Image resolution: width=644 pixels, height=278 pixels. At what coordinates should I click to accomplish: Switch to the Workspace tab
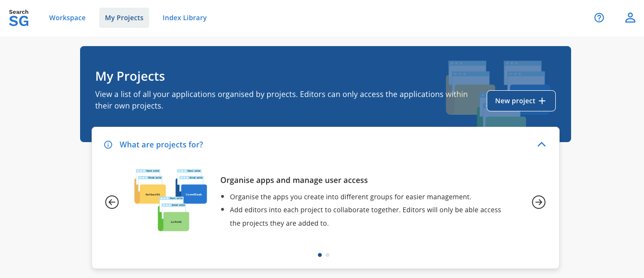click(x=67, y=18)
